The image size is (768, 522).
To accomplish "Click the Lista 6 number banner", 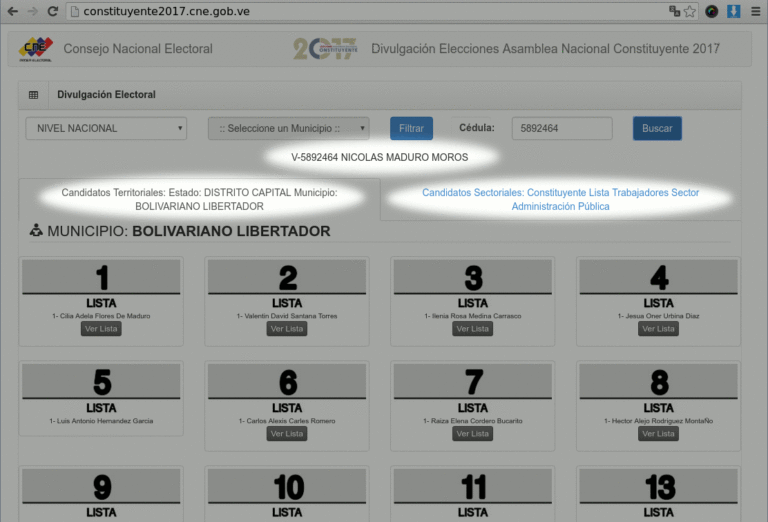I will (x=287, y=381).
